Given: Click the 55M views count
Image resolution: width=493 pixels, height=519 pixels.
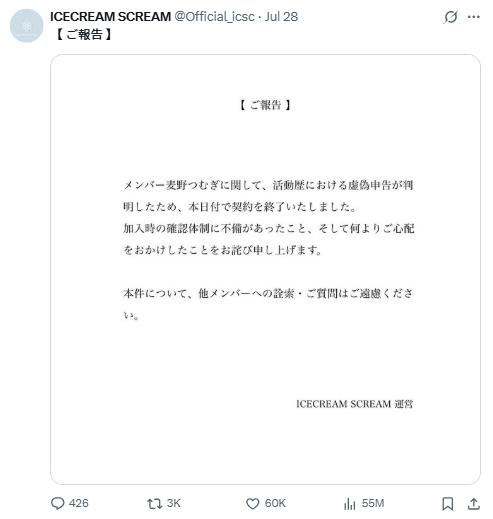Looking at the screenshot, I should 373,503.
